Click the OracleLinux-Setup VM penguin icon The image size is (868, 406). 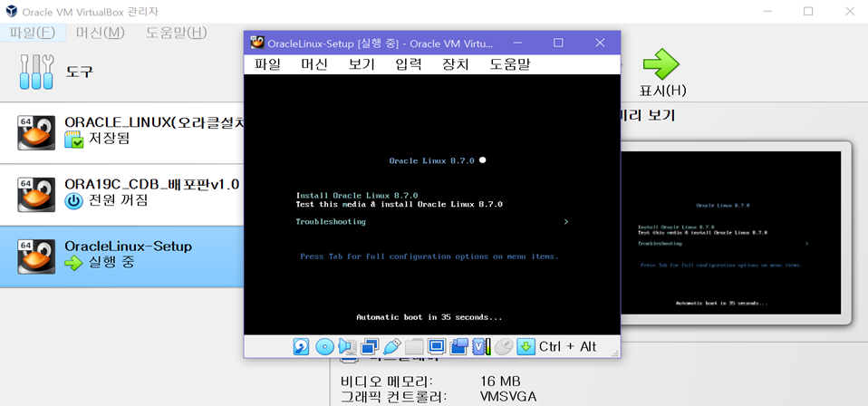pyautogui.click(x=36, y=256)
